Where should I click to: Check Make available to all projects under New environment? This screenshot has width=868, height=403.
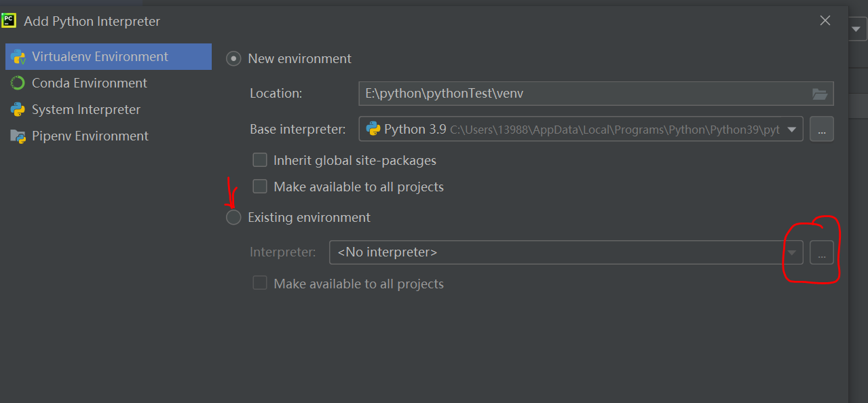(x=260, y=186)
